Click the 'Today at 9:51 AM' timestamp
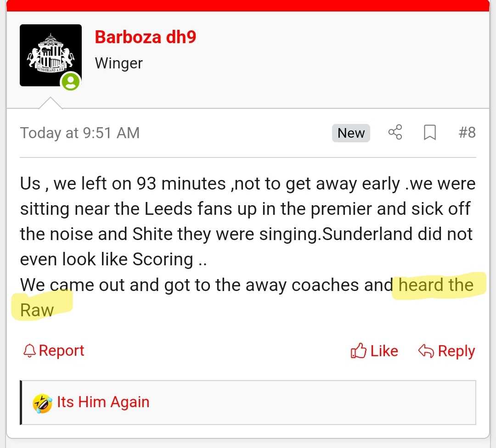The image size is (496, 448). coord(80,133)
